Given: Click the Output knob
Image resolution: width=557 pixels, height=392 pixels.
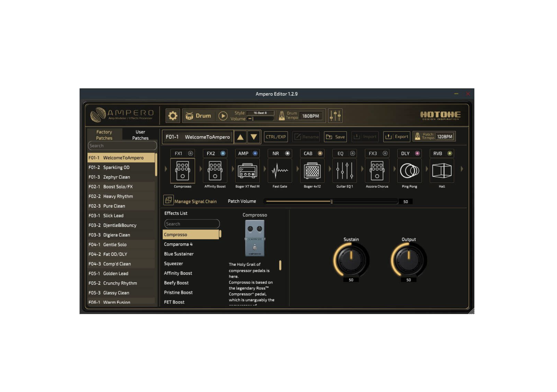Looking at the screenshot, I should pos(409,260).
